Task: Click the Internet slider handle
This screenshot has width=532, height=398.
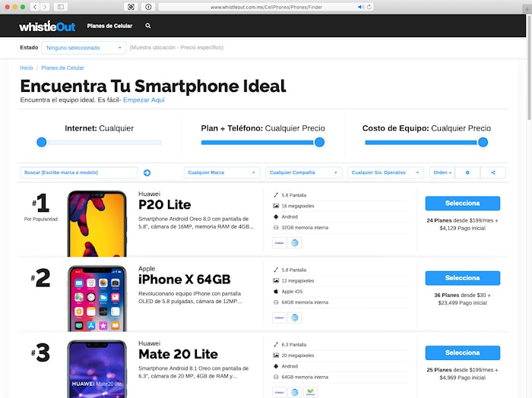Action: pyautogui.click(x=42, y=142)
